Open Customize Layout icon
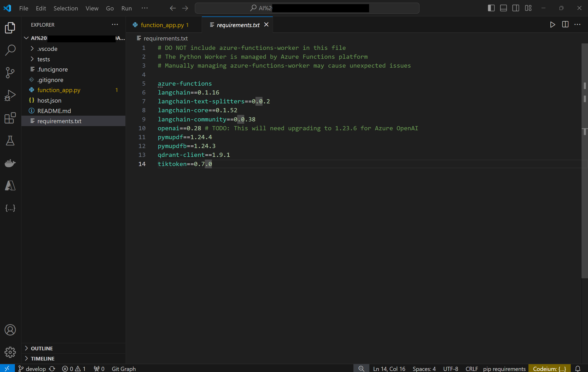 (x=528, y=8)
